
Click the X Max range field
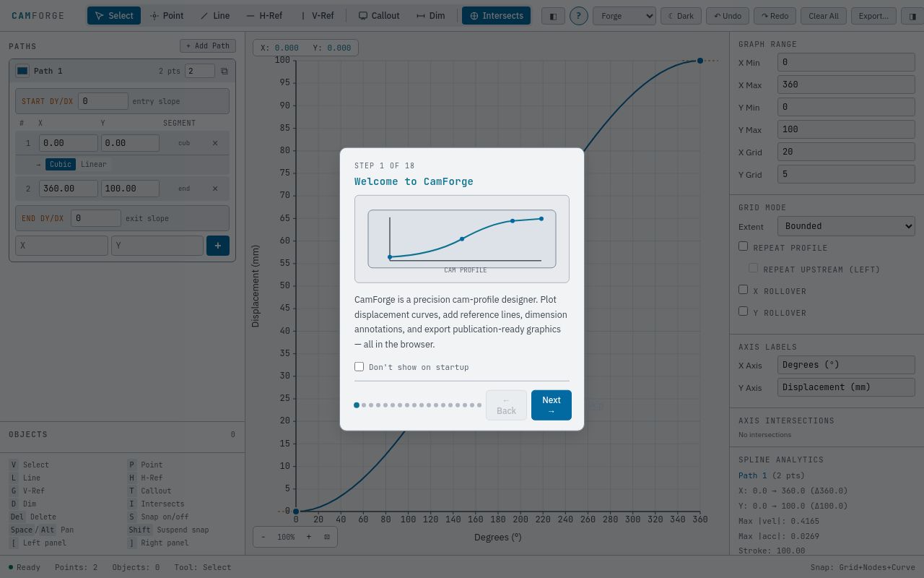tap(846, 85)
